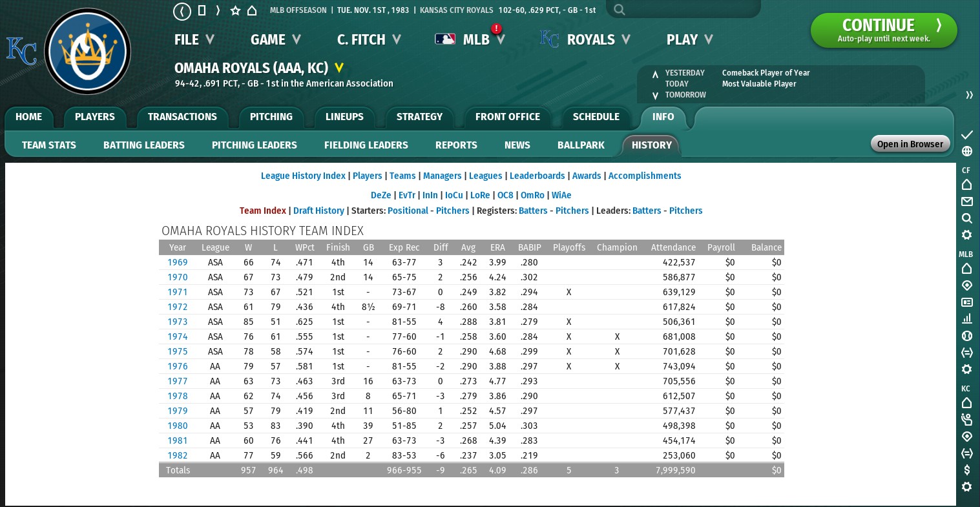Click the magnifier in the top search box

pyautogui.click(x=620, y=10)
